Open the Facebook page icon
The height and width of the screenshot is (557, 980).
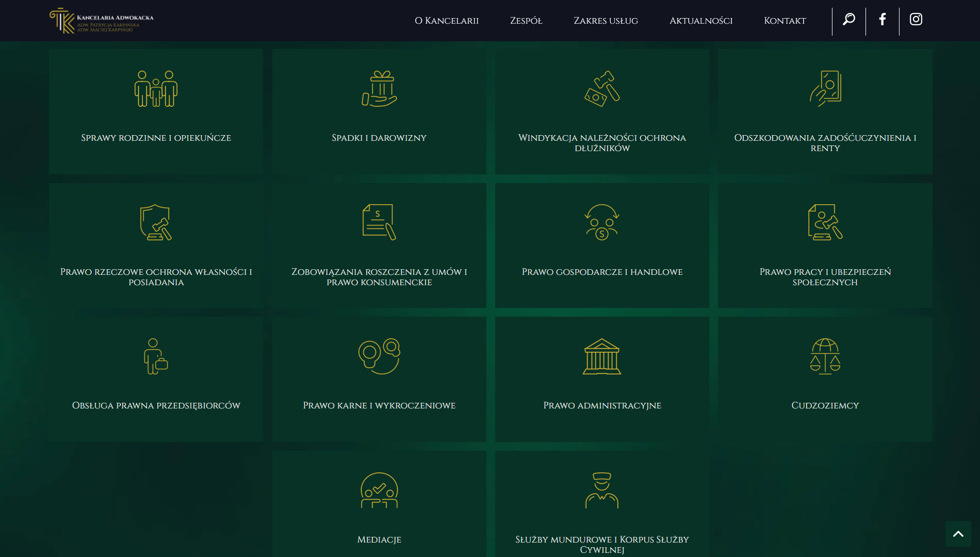pos(882,20)
